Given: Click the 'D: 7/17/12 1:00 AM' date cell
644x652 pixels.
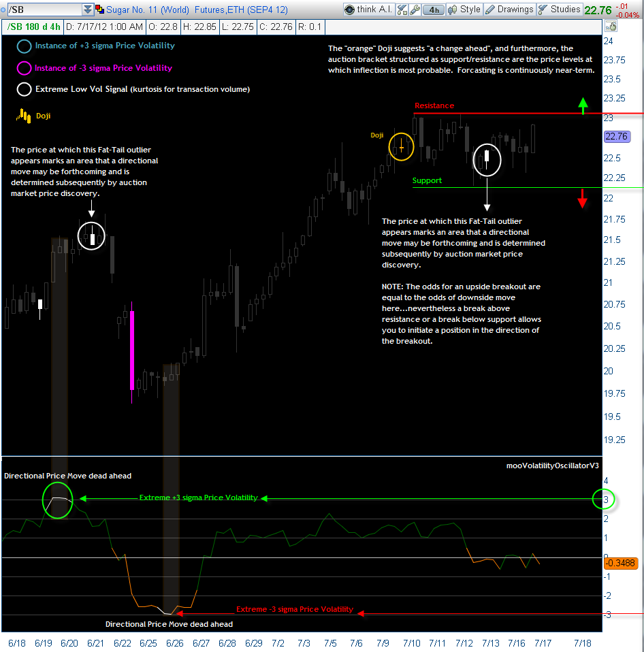Looking at the screenshot, I should (x=104, y=27).
